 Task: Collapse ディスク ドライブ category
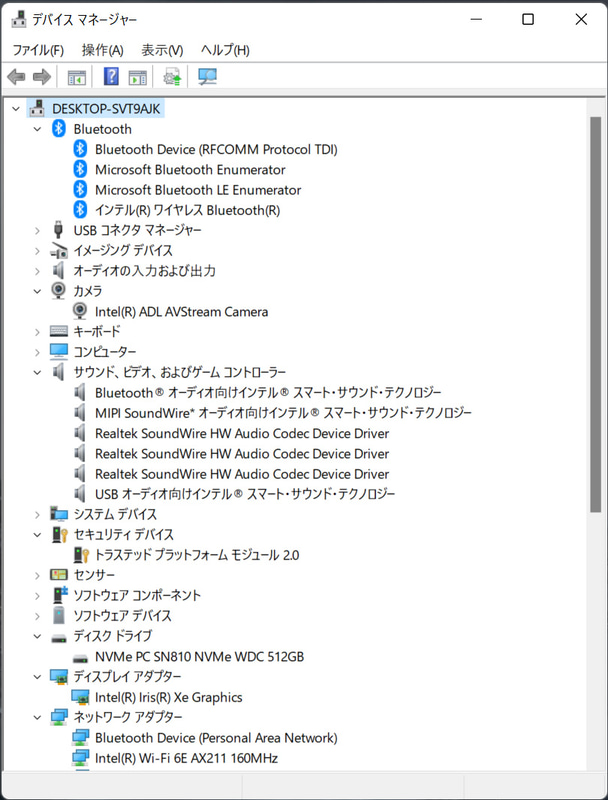click(37, 636)
